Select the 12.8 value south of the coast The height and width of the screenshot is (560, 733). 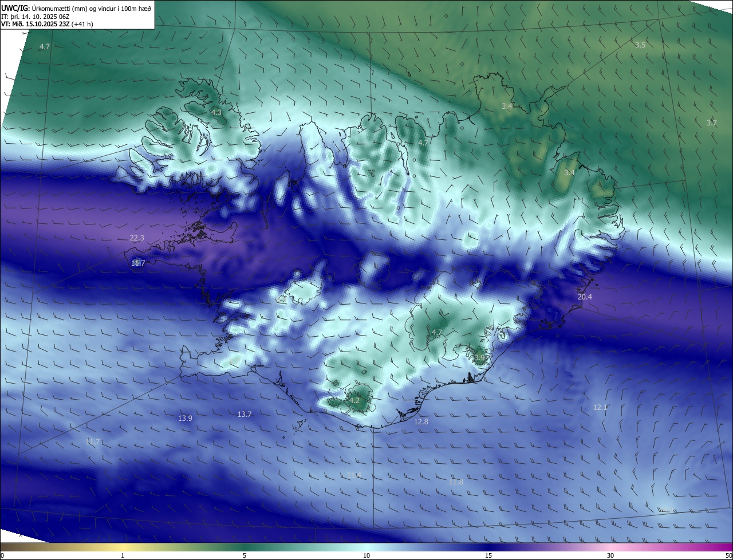tap(421, 421)
